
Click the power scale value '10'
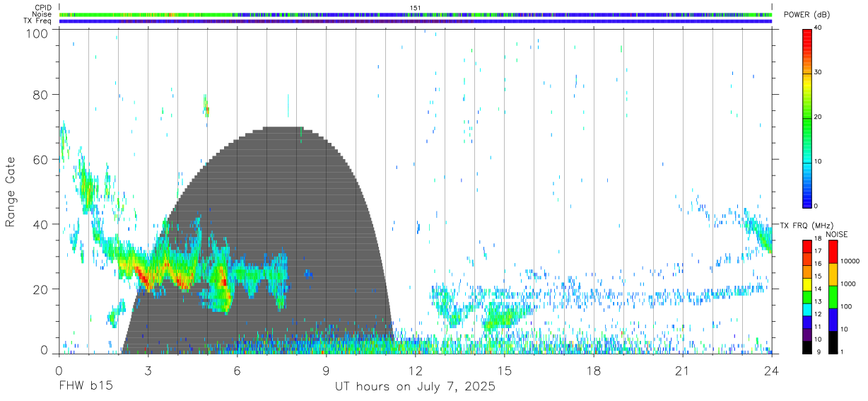click(x=819, y=161)
